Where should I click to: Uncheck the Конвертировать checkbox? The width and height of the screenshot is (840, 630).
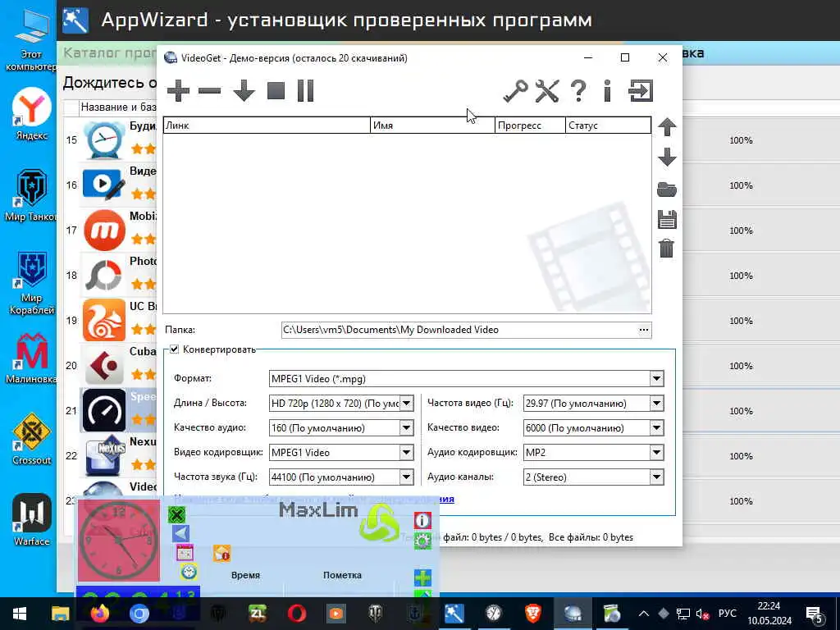pos(174,349)
